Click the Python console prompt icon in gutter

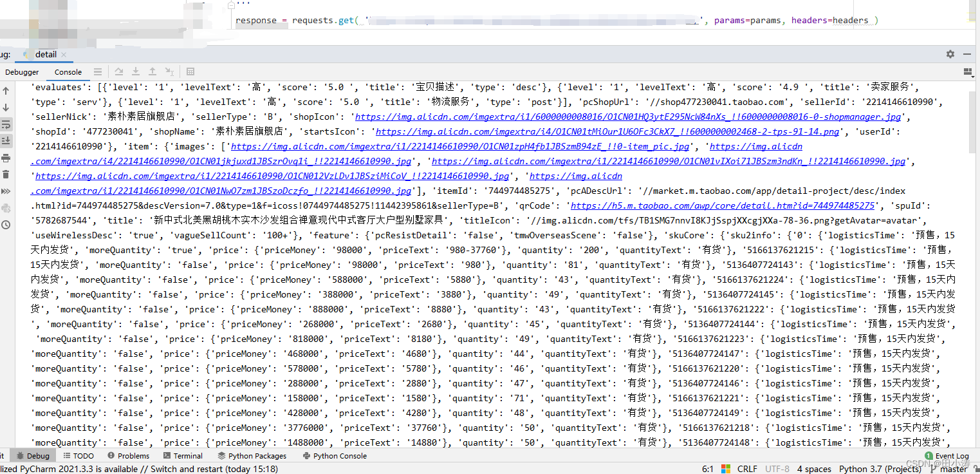click(6, 208)
